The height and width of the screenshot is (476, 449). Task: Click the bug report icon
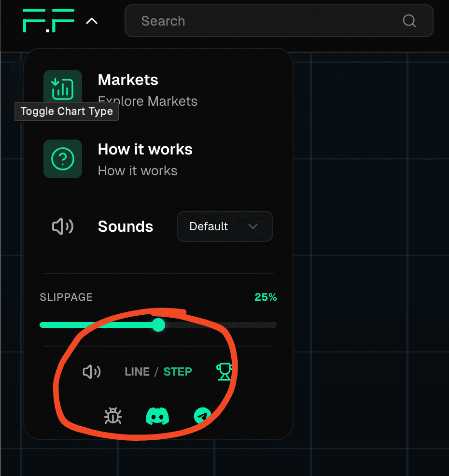pyautogui.click(x=112, y=416)
